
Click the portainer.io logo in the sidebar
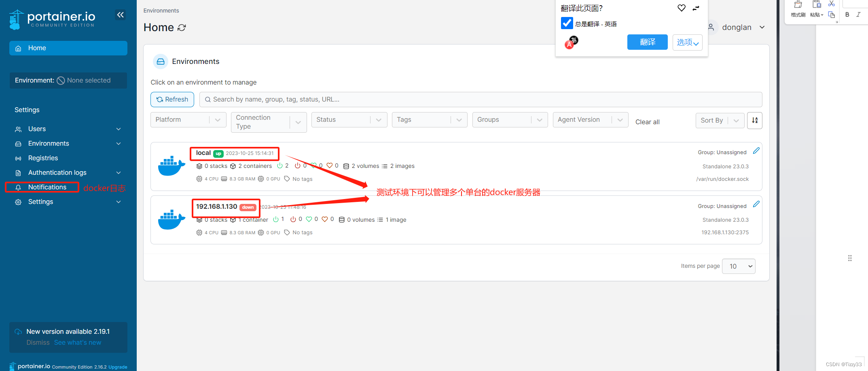pos(52,19)
